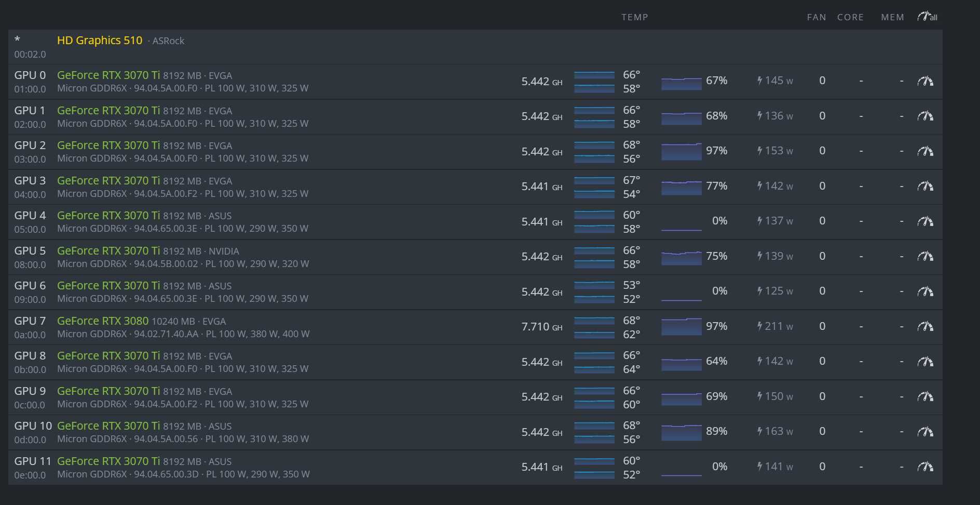Open the GPU 11 overclock tuning icon
Viewport: 980px width, 505px height.
925,467
